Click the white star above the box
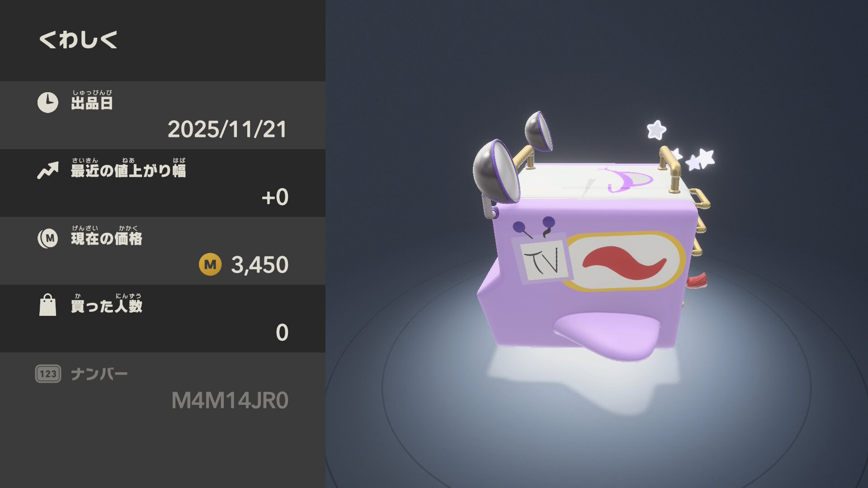 656,130
